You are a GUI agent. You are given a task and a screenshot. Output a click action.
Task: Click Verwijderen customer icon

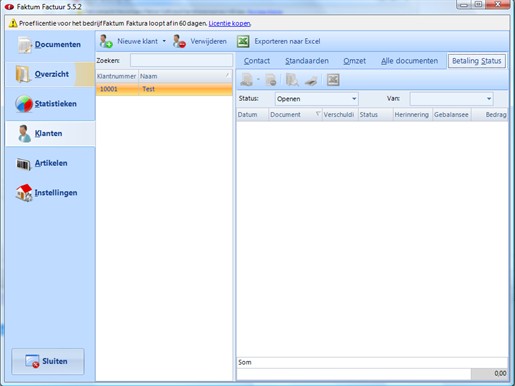click(179, 41)
